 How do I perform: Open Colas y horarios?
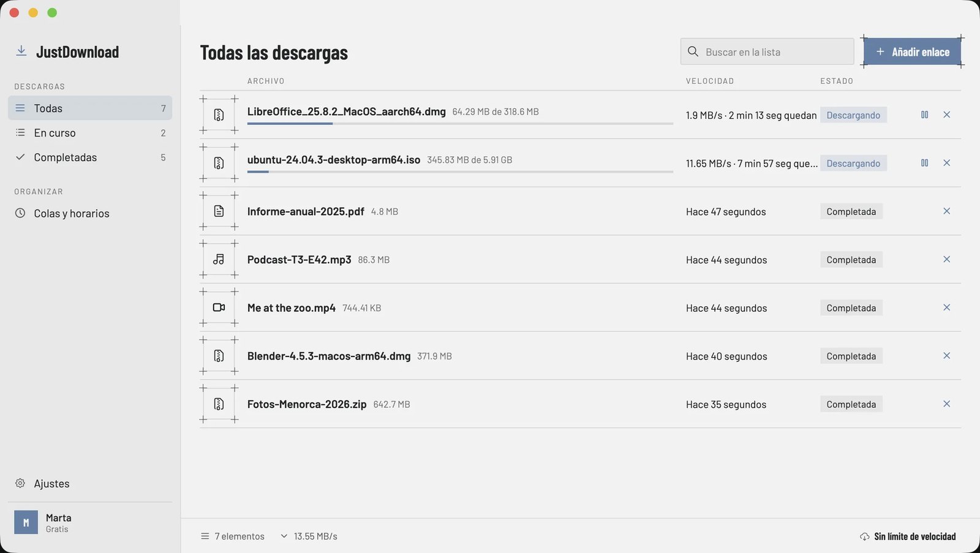pyautogui.click(x=90, y=214)
